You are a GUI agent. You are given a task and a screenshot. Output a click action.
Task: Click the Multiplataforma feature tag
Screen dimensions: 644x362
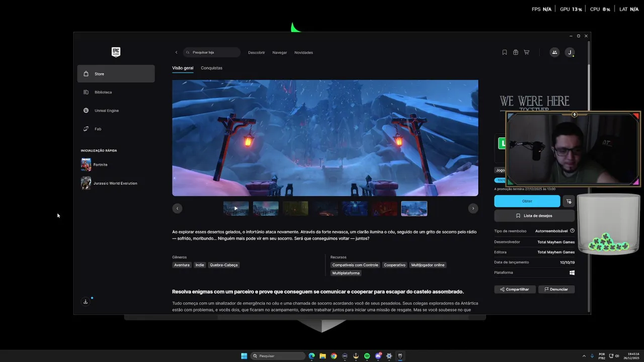click(346, 273)
